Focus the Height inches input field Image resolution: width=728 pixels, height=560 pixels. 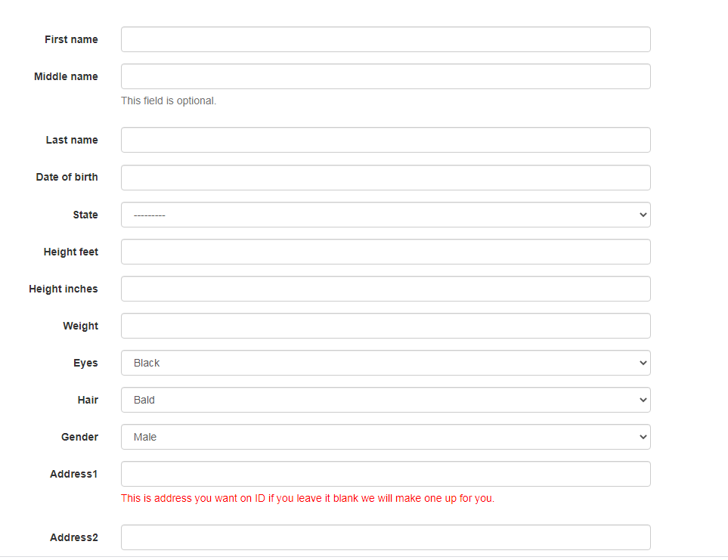tap(386, 289)
